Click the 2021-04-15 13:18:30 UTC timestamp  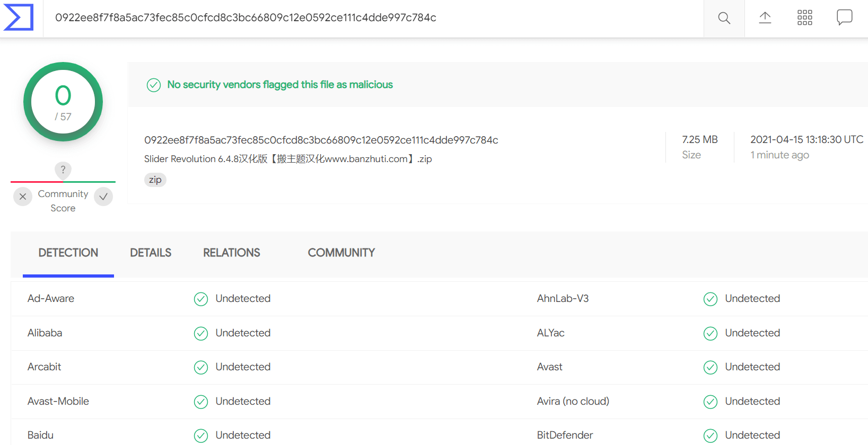point(807,139)
